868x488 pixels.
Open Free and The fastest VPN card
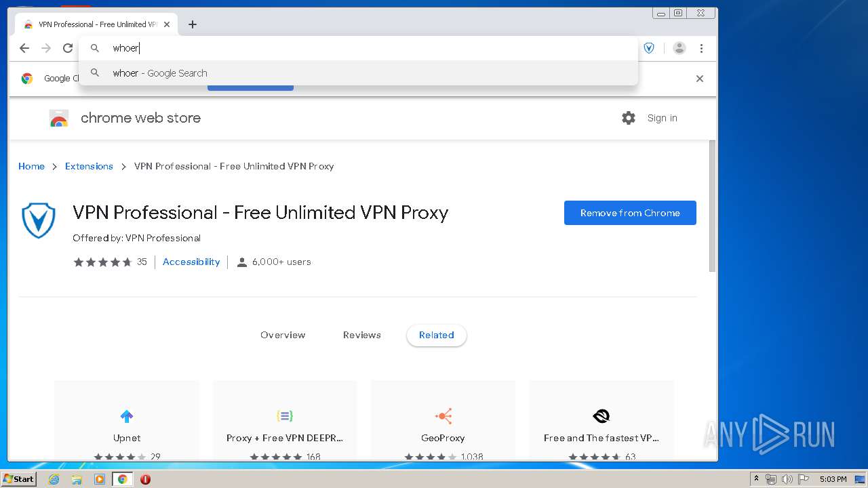601,421
